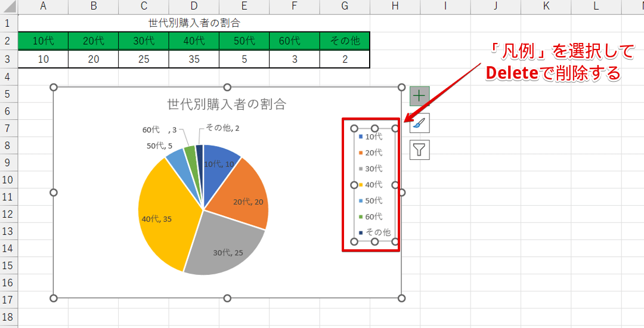This screenshot has height=328, width=644.
Task: Click the blue 10代 legend marker
Action: (361, 137)
